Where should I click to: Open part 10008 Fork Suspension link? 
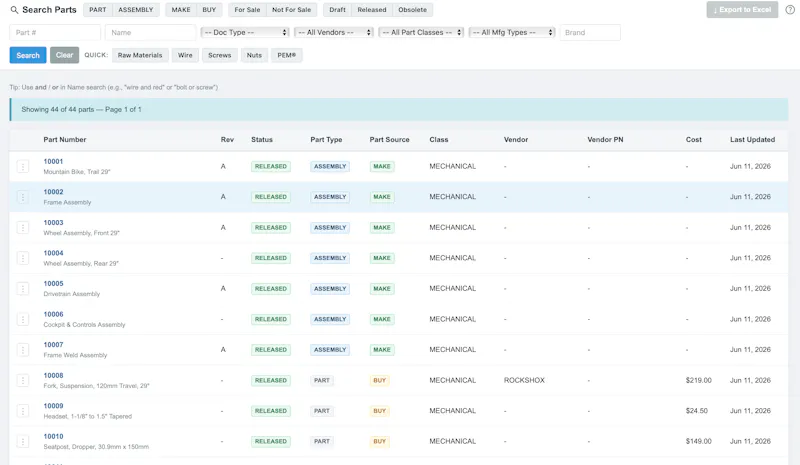[x=53, y=376]
